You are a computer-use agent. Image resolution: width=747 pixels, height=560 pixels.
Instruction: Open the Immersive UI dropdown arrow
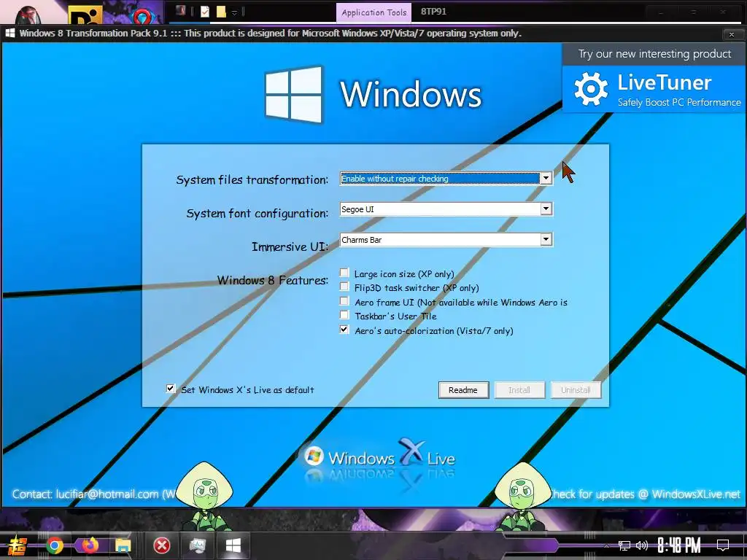coord(546,239)
